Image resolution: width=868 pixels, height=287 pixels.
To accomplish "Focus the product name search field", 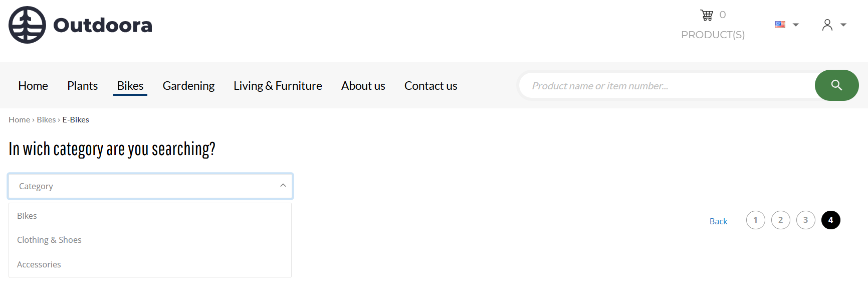I will [668, 86].
